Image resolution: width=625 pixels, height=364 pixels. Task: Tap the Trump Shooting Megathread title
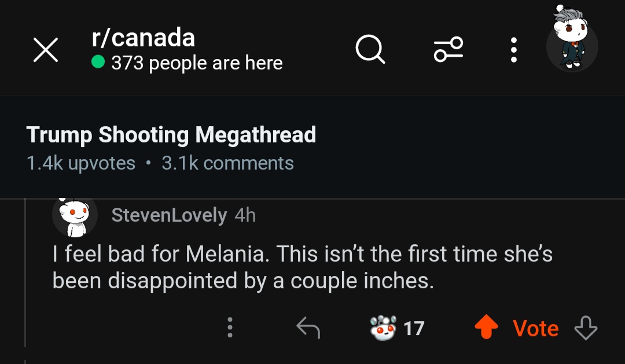click(171, 135)
